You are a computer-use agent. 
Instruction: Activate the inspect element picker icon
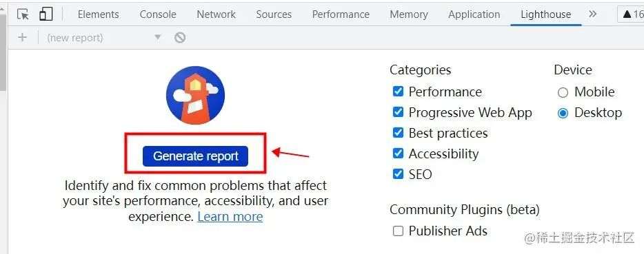(23, 14)
